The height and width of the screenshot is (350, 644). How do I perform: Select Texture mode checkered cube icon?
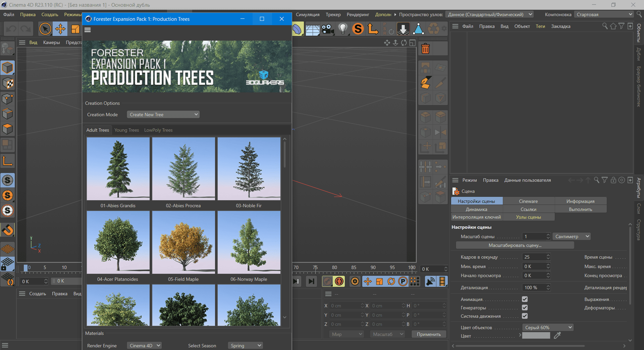[7, 83]
